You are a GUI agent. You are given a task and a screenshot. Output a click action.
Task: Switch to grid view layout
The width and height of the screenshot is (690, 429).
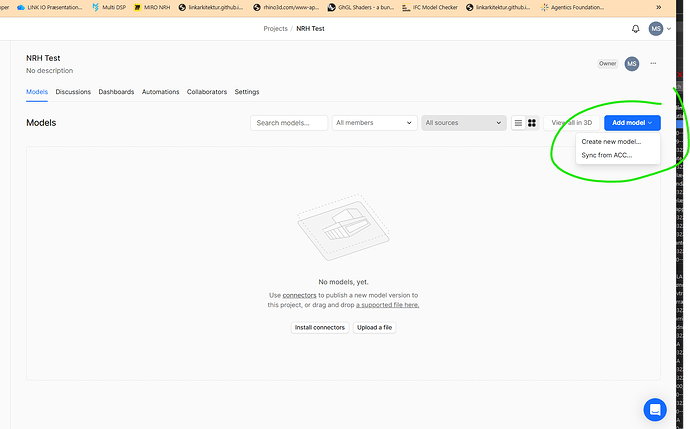coord(532,123)
